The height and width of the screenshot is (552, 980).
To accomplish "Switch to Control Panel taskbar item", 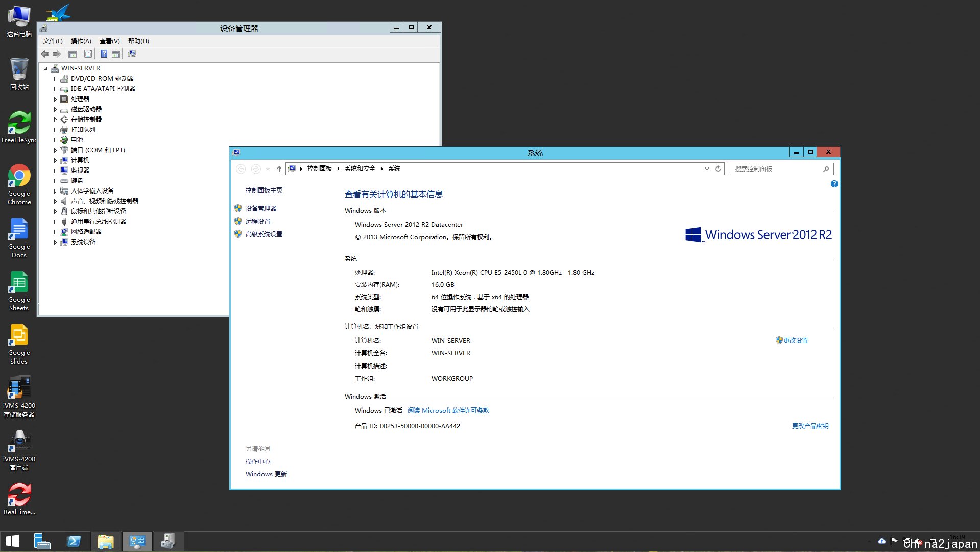I will coord(137,541).
